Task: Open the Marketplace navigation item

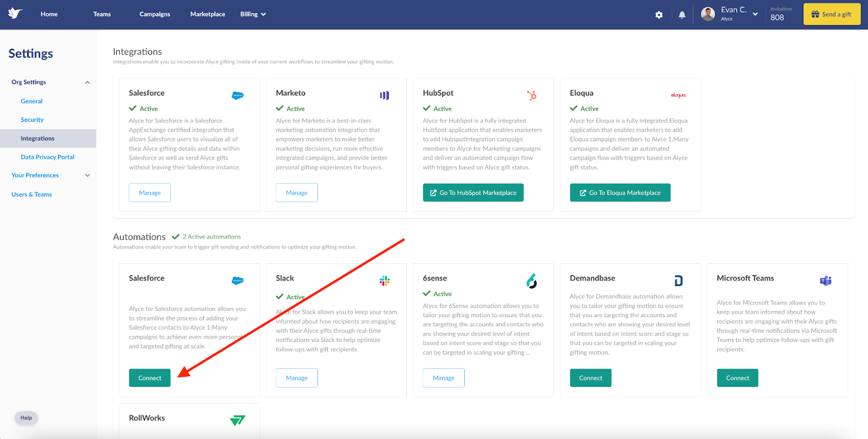Action: [208, 14]
